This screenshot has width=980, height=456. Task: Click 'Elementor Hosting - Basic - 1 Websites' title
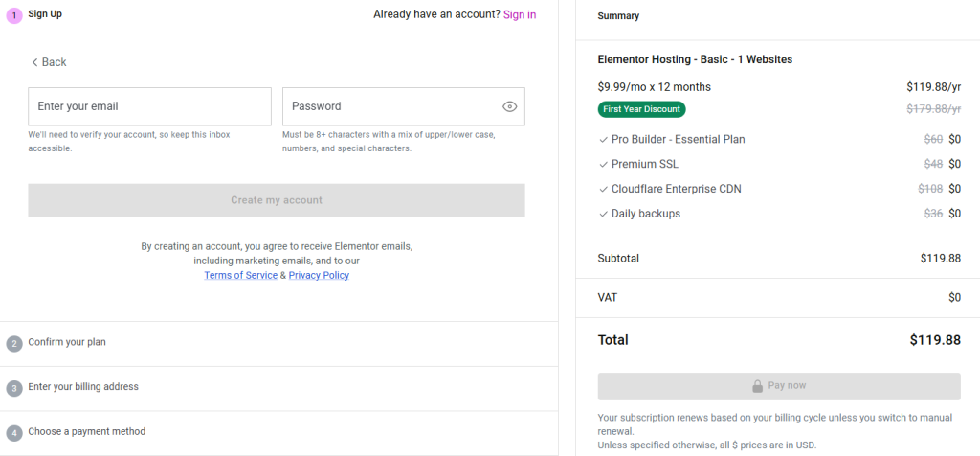(695, 60)
